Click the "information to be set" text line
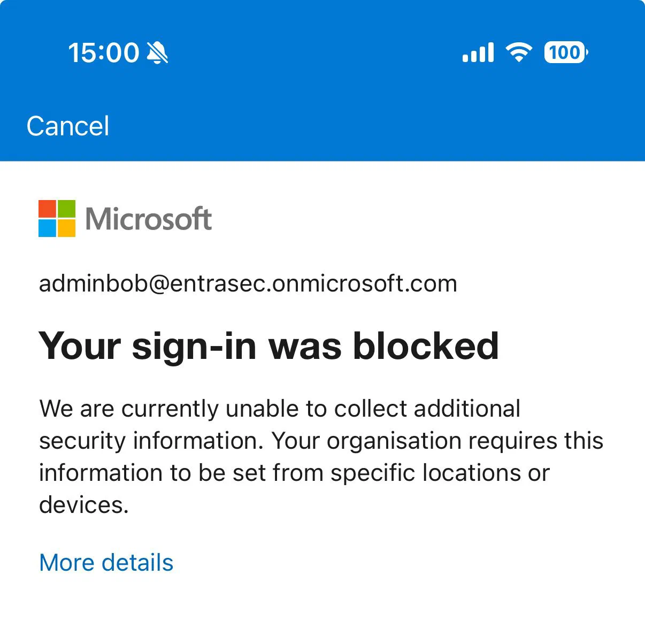645x644 pixels. tap(294, 473)
